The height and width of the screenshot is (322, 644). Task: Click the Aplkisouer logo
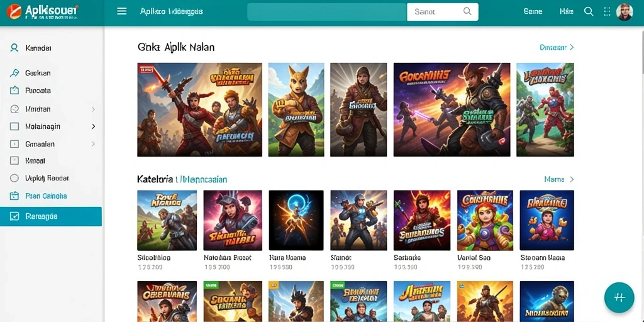coord(43,12)
